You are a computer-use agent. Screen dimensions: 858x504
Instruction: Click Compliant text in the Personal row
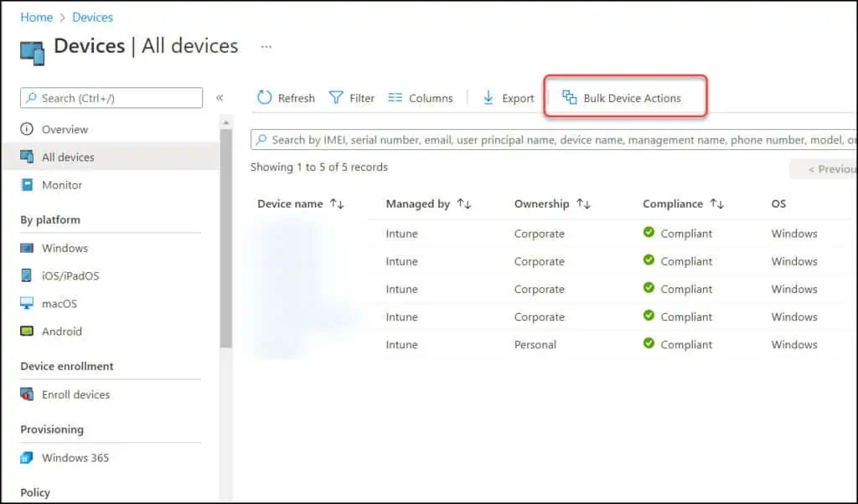coord(686,344)
